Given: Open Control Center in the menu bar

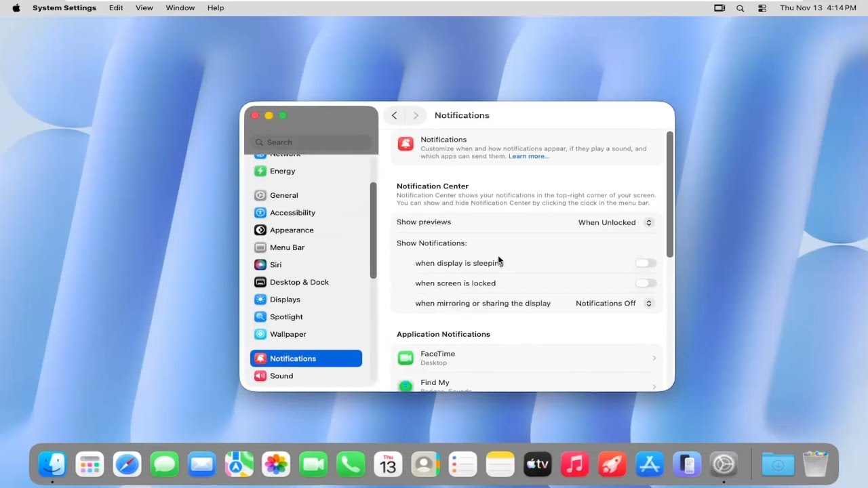Looking at the screenshot, I should (762, 8).
